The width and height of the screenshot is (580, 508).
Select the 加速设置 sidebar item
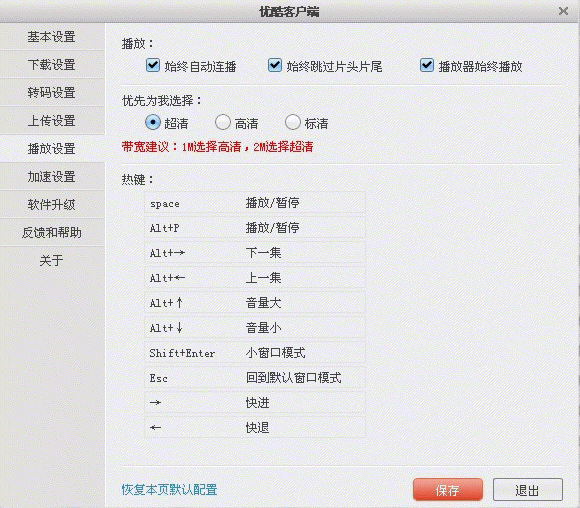pyautogui.click(x=52, y=176)
